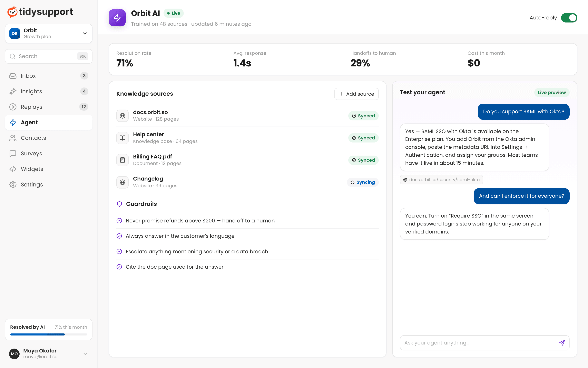
Task: Click the Resolution rate 71% card
Action: coord(167,59)
